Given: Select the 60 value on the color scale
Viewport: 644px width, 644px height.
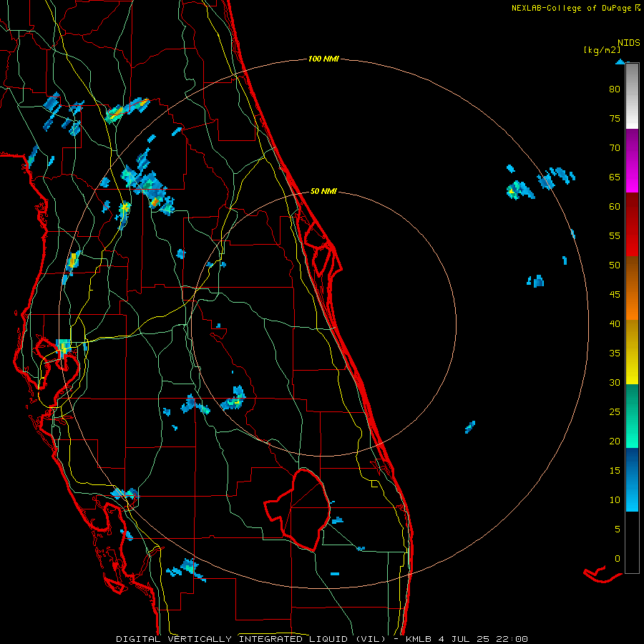Looking at the screenshot, I should tap(615, 207).
